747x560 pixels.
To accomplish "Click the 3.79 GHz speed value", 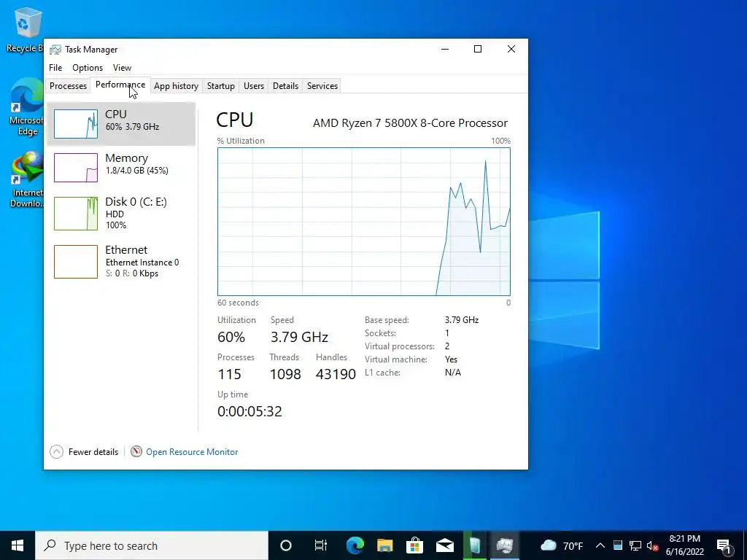I will coord(299,337).
